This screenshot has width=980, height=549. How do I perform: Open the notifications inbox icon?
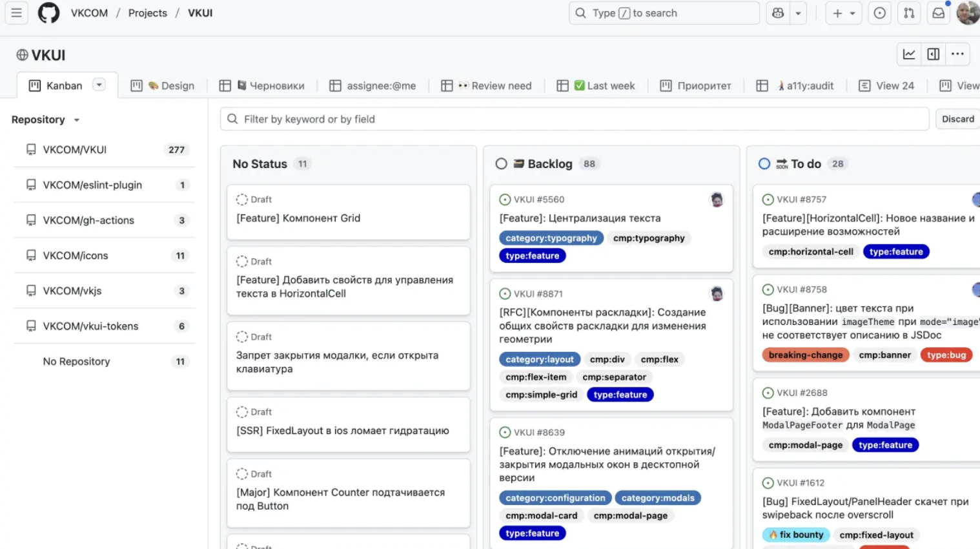click(x=939, y=13)
